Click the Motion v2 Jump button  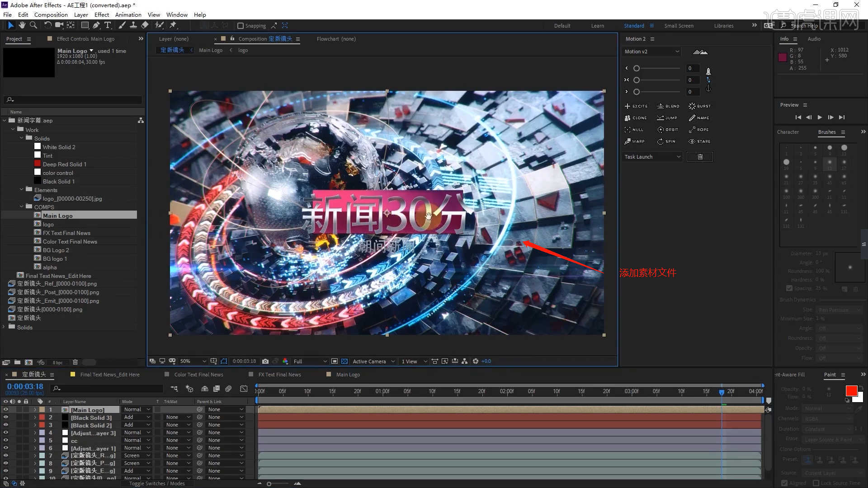coord(667,118)
